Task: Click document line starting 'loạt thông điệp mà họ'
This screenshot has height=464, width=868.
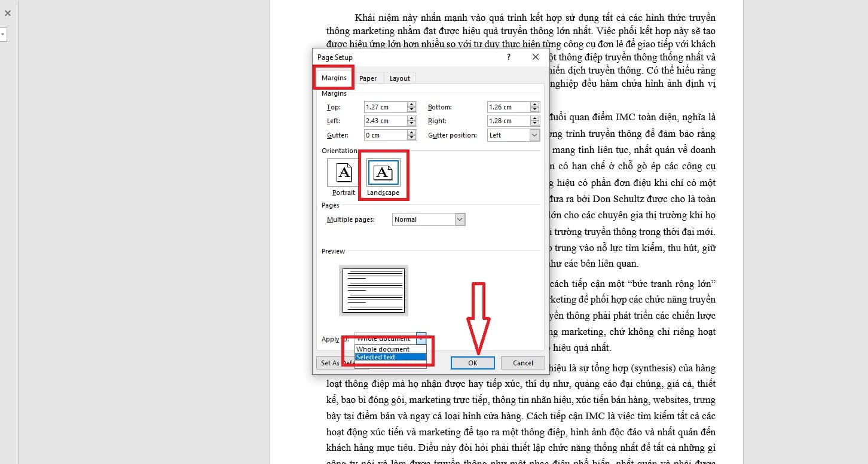Action: [521, 383]
